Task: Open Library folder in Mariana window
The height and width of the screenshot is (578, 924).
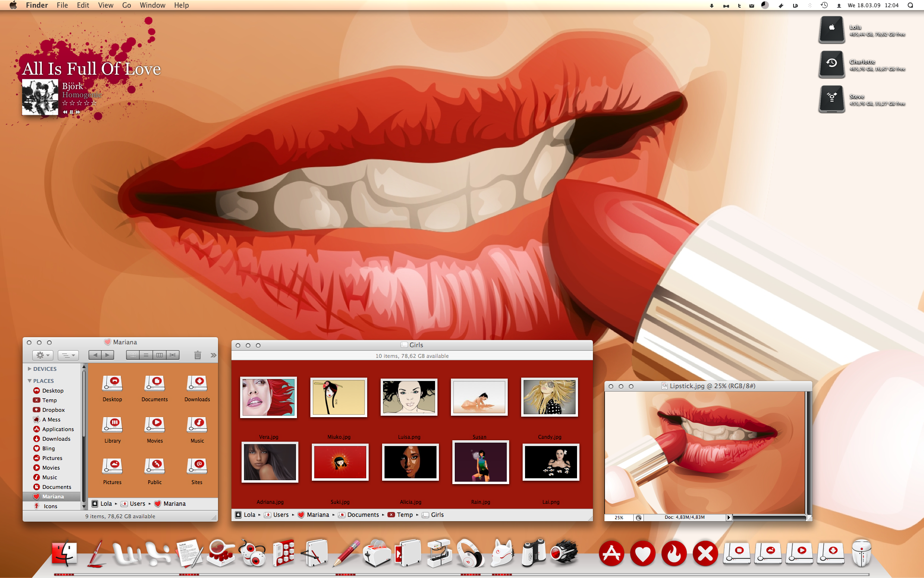Action: 113,430
